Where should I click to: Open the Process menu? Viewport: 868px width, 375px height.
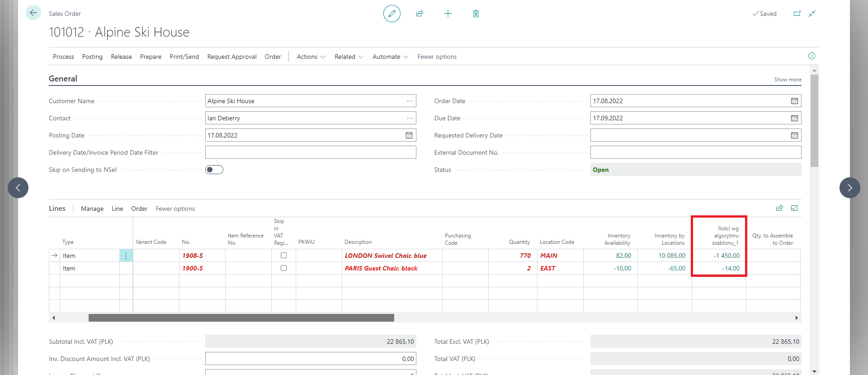tap(63, 57)
